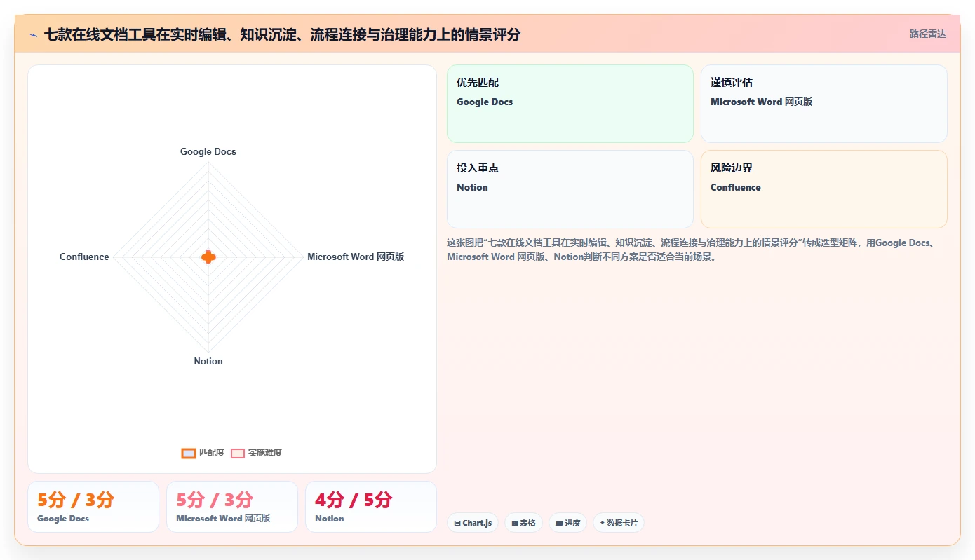This screenshot has width=975, height=560.
Task: Open the 优先匹配 Google Docs card
Action: [x=570, y=104]
